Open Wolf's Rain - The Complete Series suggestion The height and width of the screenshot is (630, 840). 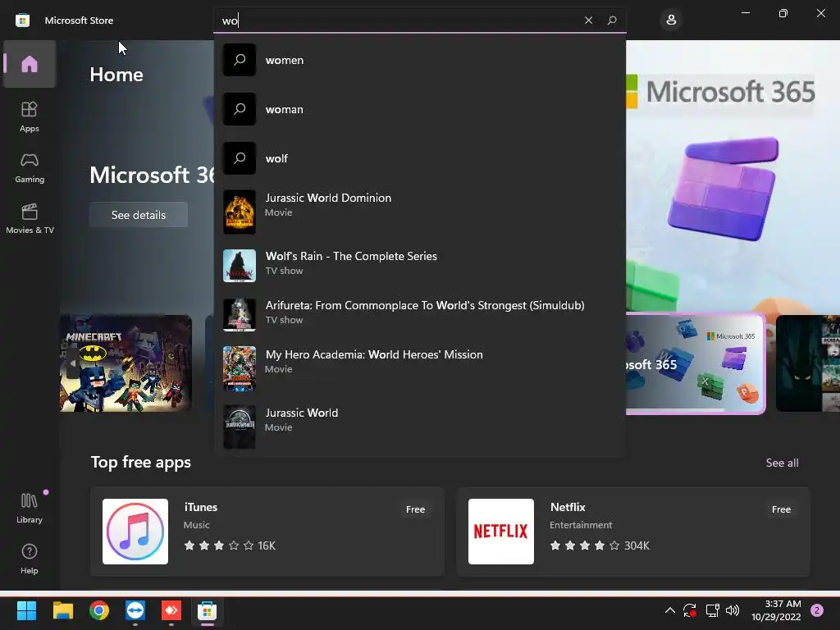[419, 266]
